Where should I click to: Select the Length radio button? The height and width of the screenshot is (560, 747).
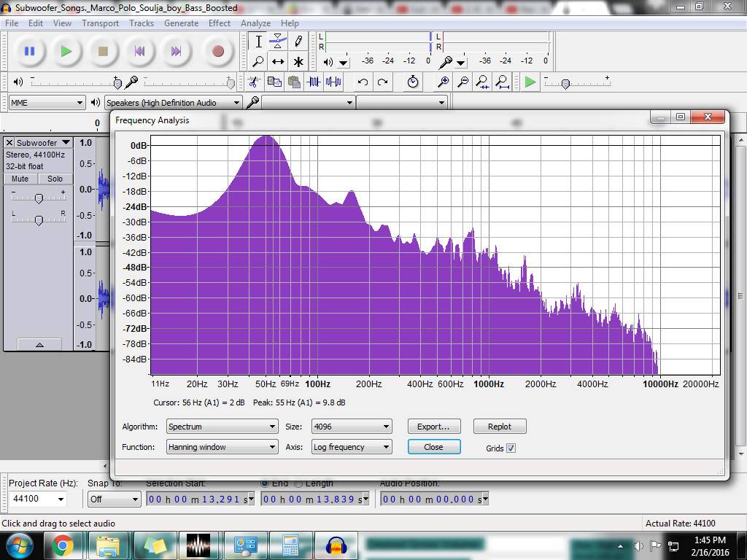298,483
